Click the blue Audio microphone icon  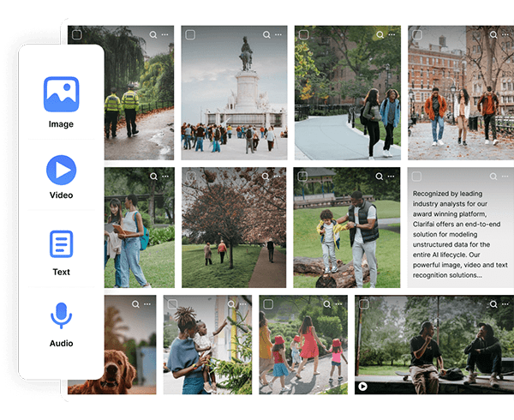[61, 317]
